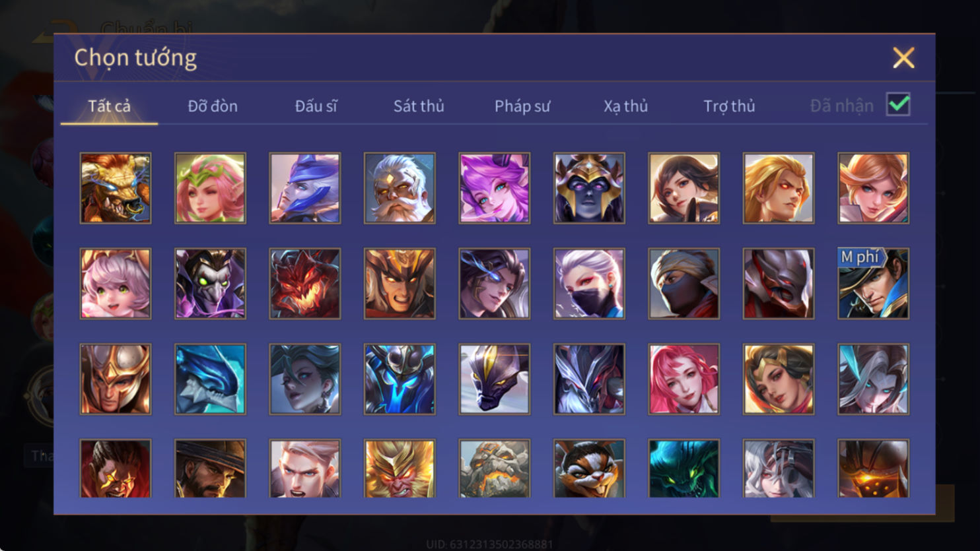
Task: Choose the white-bearded old man hero
Action: coord(400,188)
